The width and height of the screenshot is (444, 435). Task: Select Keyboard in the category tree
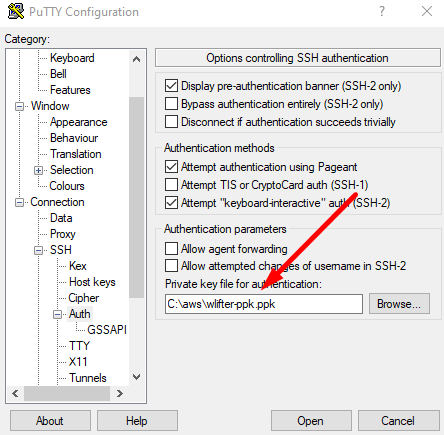(72, 58)
